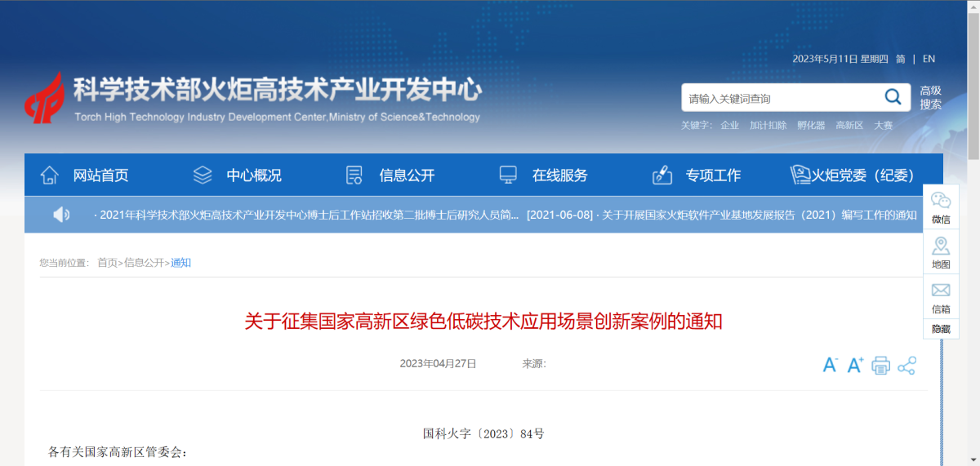Open the 专项工作 navigation menu

(x=697, y=175)
